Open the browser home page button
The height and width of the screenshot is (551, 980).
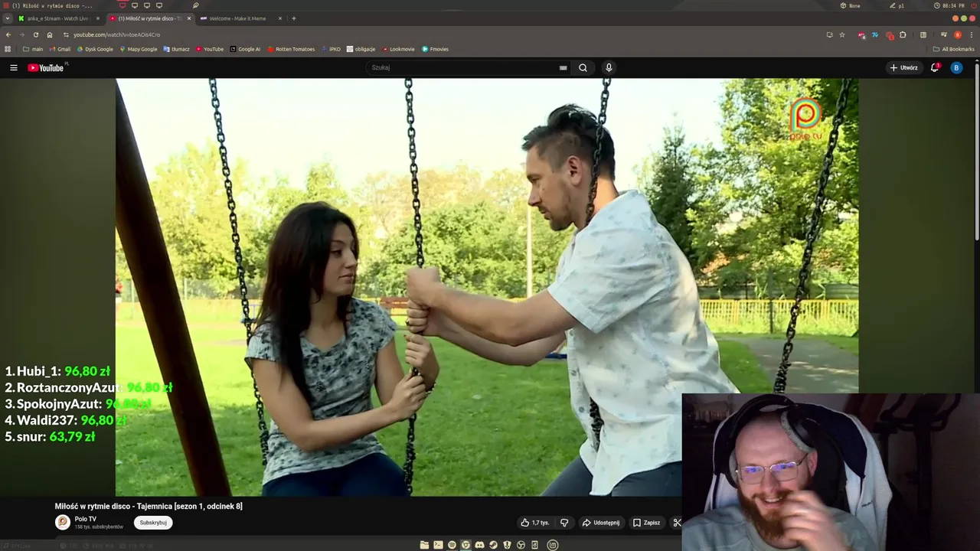[50, 34]
